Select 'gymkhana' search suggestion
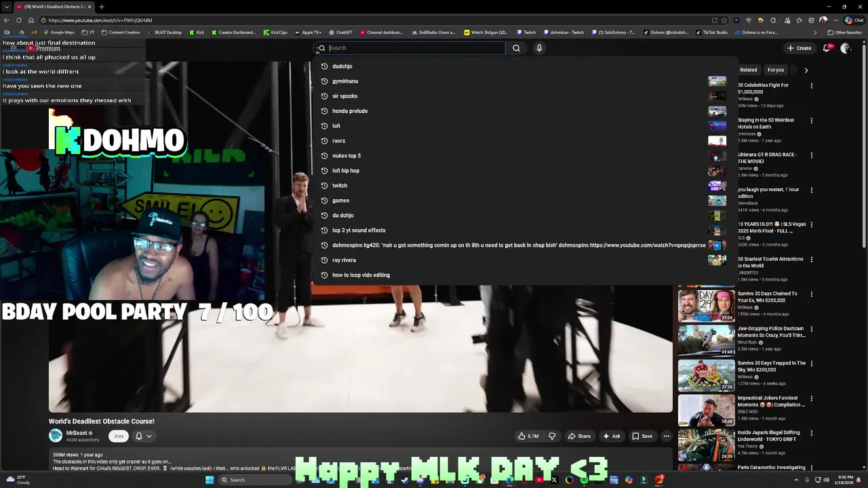The image size is (868, 488). tap(345, 81)
